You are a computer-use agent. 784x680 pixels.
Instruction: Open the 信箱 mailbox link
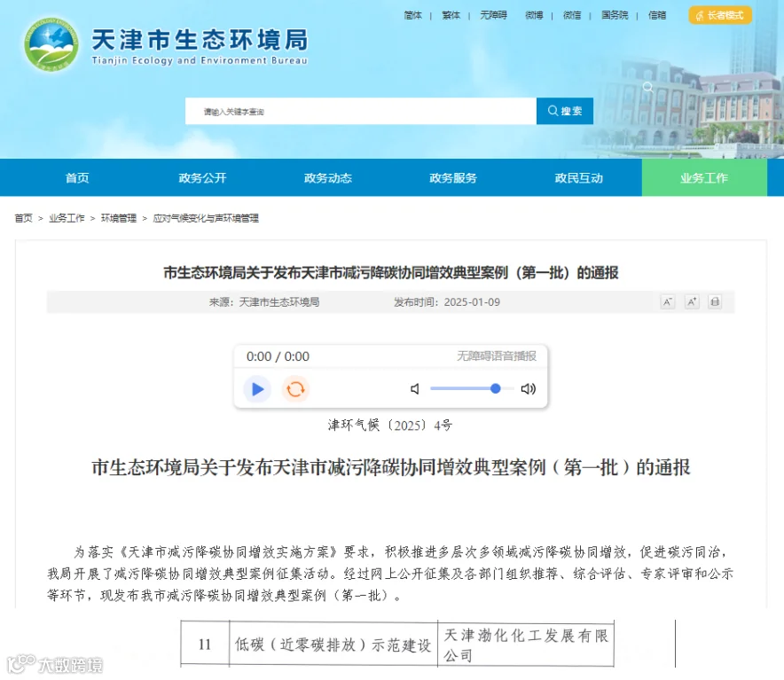point(657,15)
